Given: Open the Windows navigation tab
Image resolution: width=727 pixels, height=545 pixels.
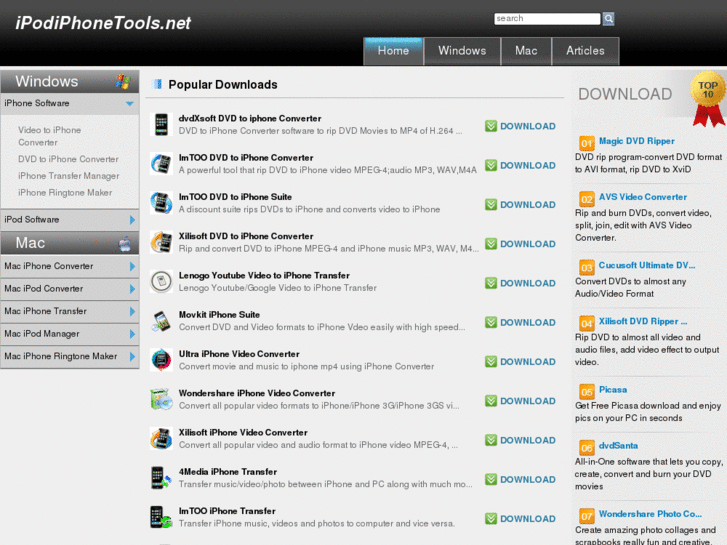Looking at the screenshot, I should coord(462,51).
